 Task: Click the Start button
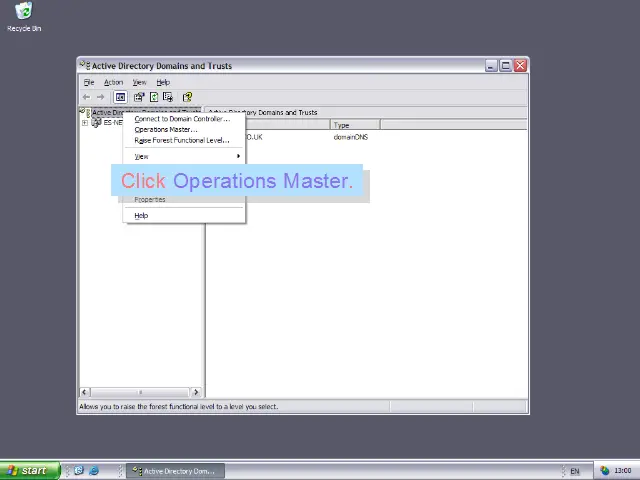30,471
